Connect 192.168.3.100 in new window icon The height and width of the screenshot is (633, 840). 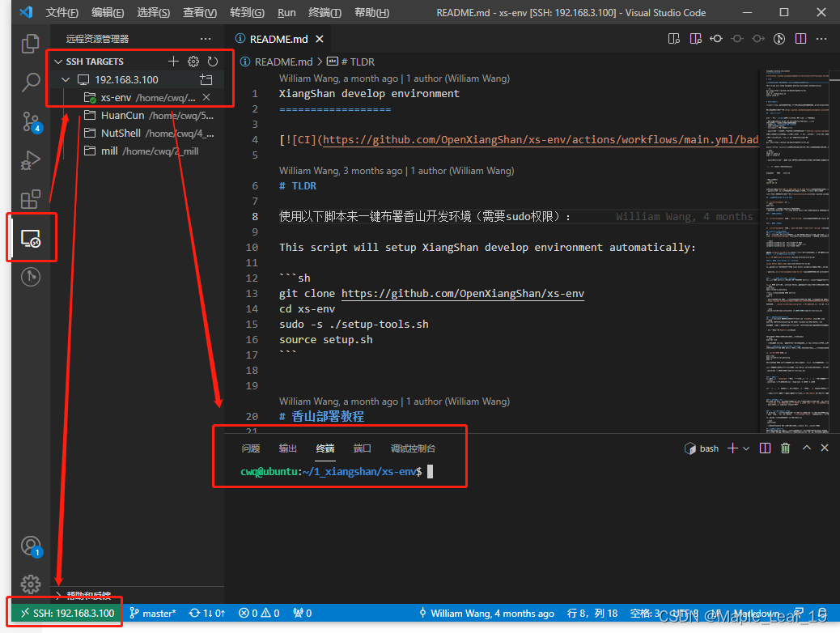point(206,80)
